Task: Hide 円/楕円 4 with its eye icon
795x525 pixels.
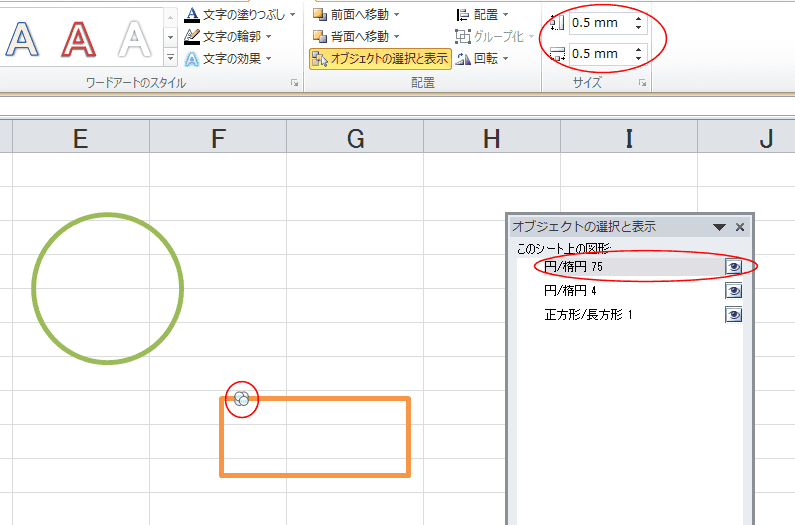Action: coord(733,291)
